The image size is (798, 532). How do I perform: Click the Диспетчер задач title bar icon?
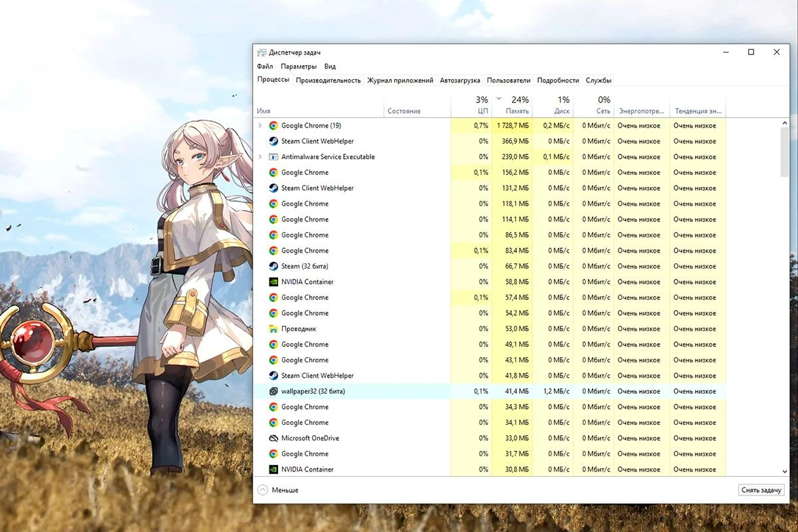point(262,53)
